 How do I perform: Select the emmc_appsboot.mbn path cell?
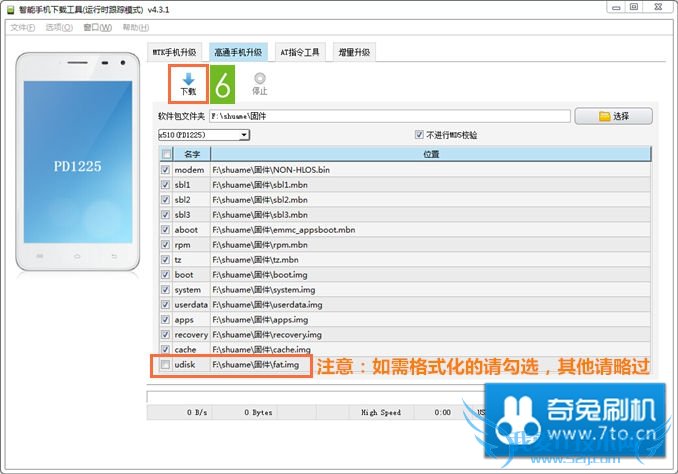coord(431,230)
